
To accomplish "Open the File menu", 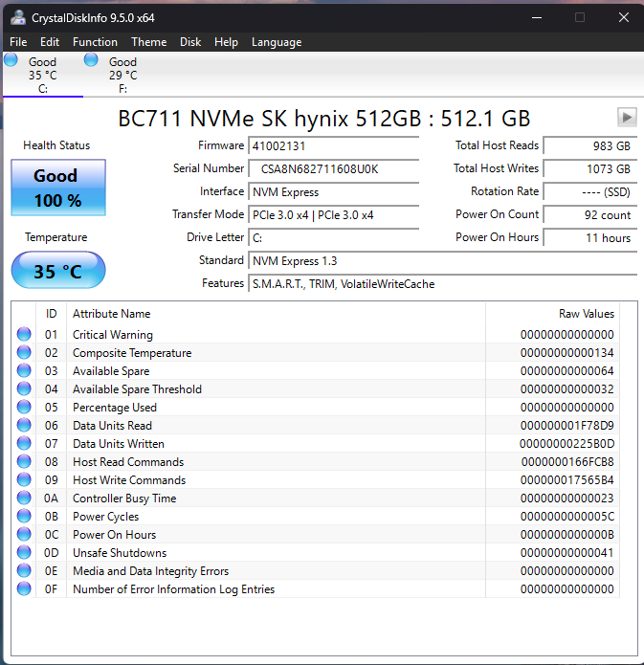I will click(x=18, y=42).
